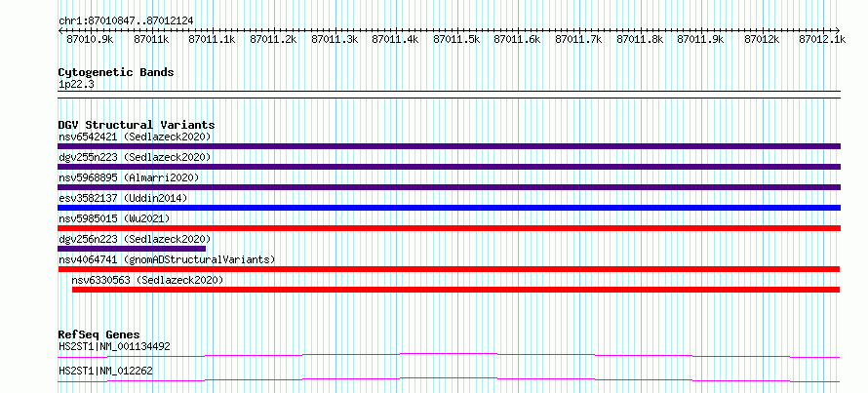Click the 87012.1k ruler tick label

822,39
